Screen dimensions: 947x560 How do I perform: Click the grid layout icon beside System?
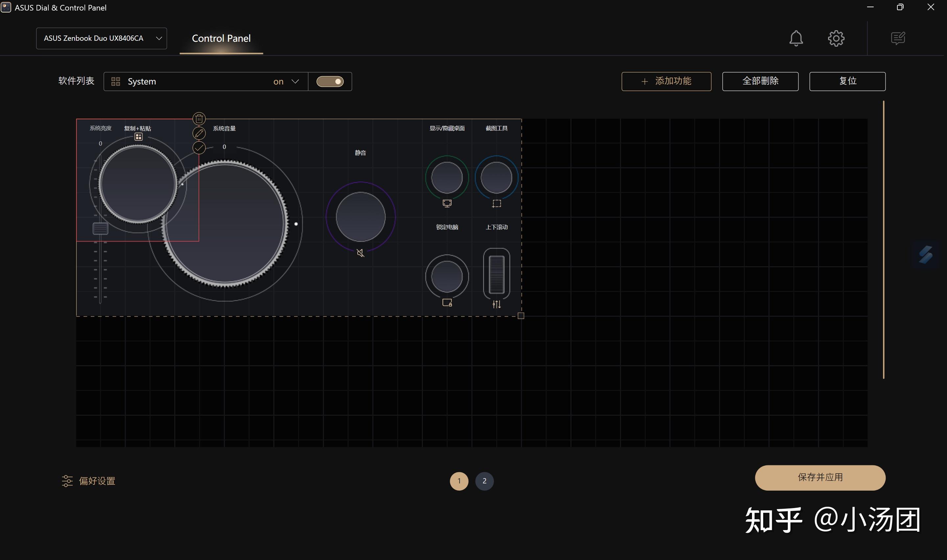pos(115,81)
